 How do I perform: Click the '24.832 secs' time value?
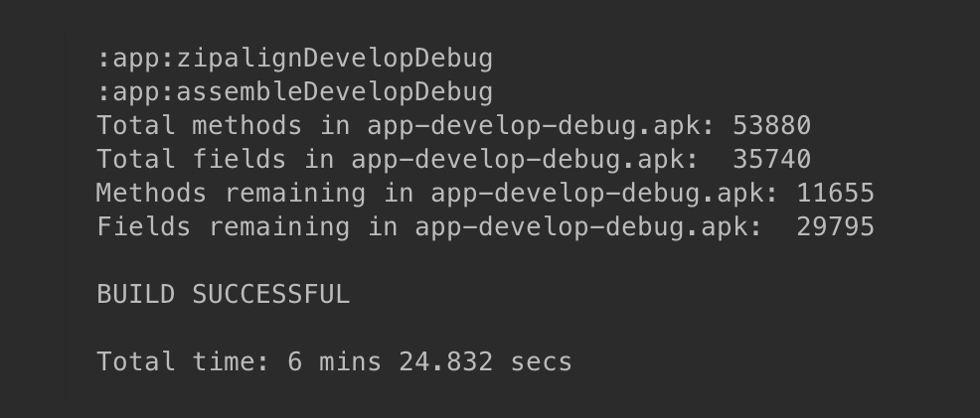485,361
